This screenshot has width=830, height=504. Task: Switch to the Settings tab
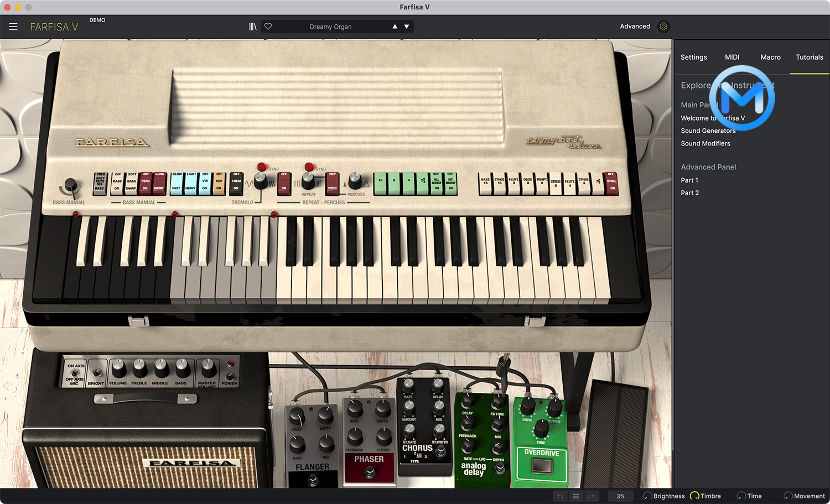point(693,57)
